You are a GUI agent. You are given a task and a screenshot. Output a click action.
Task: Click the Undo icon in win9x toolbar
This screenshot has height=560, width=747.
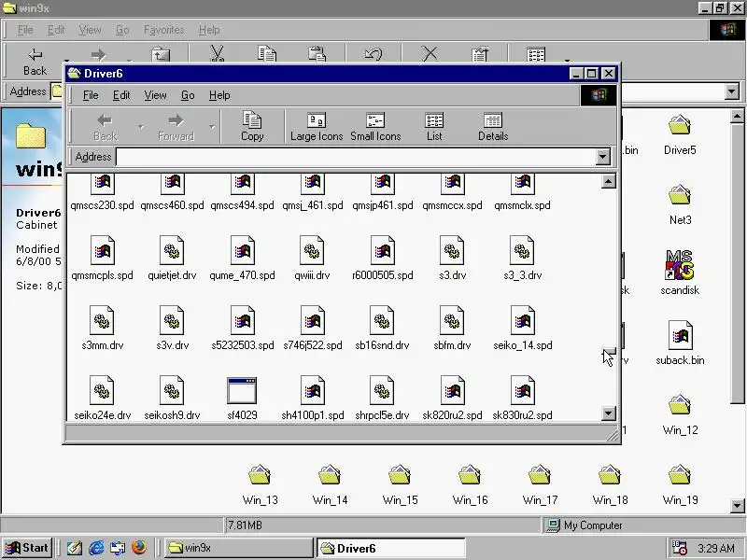pos(373,54)
